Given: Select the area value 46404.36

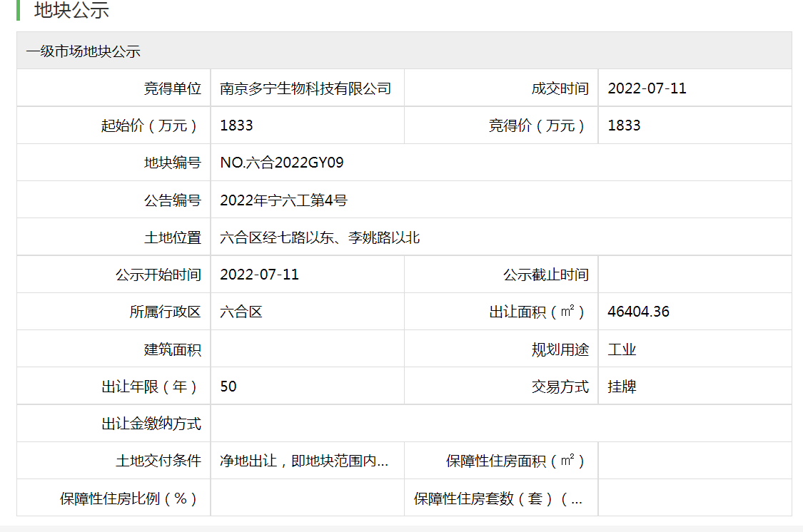Looking at the screenshot, I should coord(638,312).
